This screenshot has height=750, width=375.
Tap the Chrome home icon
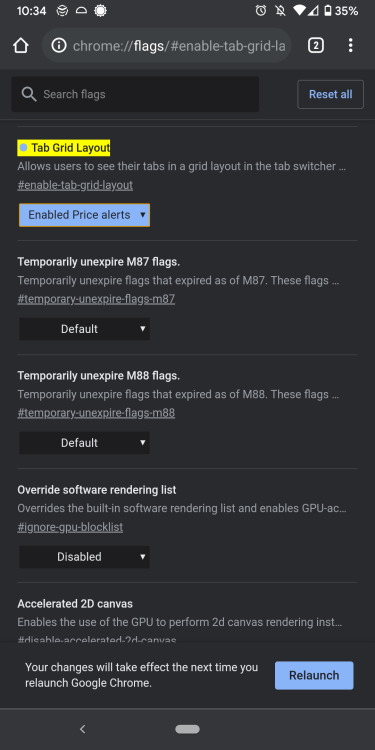[21, 46]
